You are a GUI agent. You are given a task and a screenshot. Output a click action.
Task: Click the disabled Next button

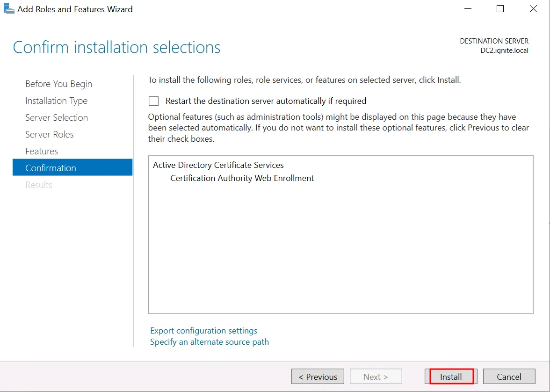376,377
